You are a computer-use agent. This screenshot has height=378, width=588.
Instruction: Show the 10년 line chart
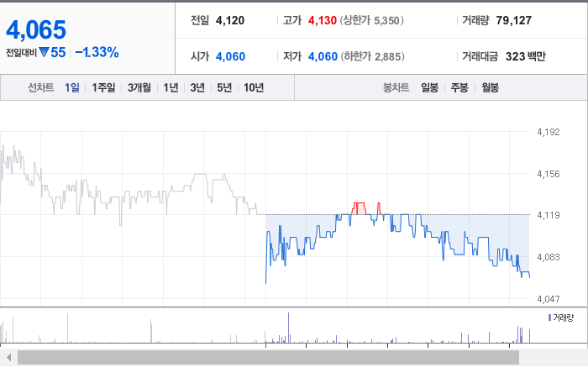254,87
